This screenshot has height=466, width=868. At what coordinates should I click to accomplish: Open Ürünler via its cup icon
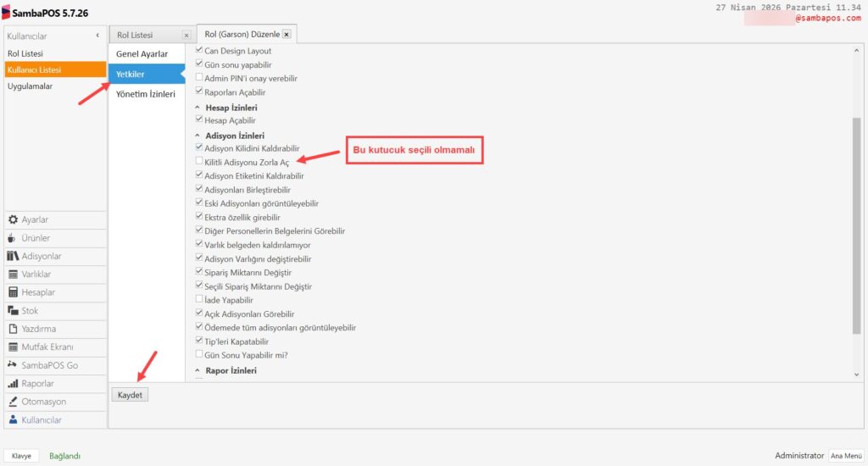pyautogui.click(x=13, y=238)
